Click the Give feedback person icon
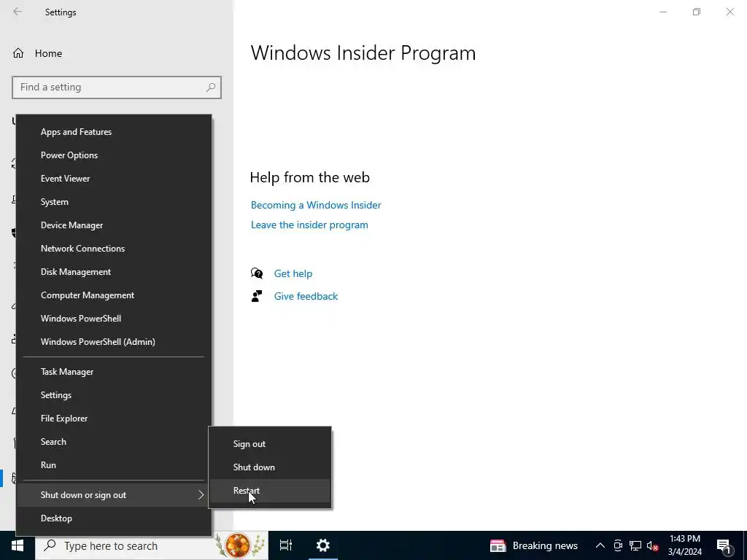 point(257,296)
